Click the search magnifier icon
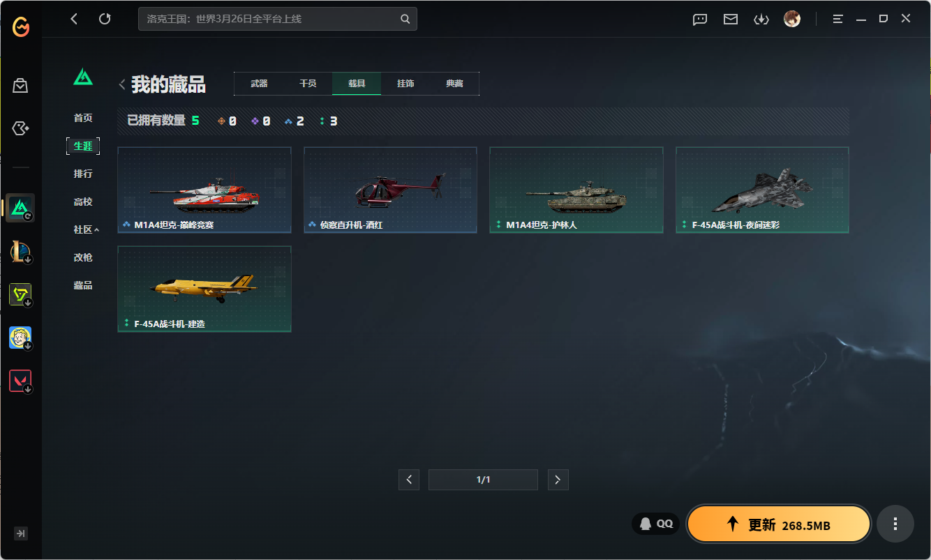Screen dimensions: 931x560 tap(405, 19)
